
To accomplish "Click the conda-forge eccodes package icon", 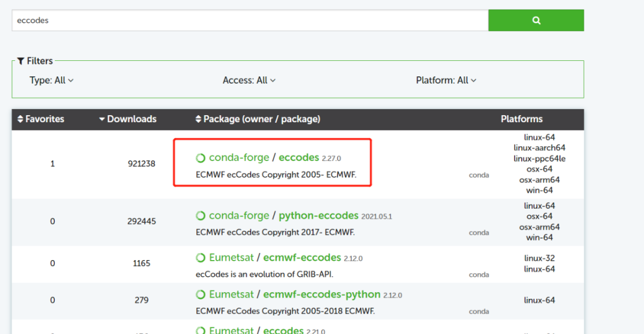I will point(201,158).
